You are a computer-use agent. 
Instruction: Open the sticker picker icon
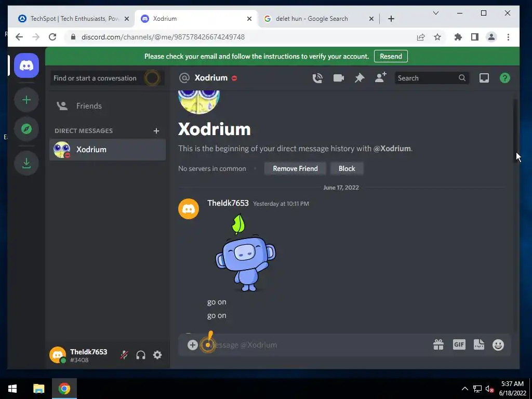tap(478, 345)
